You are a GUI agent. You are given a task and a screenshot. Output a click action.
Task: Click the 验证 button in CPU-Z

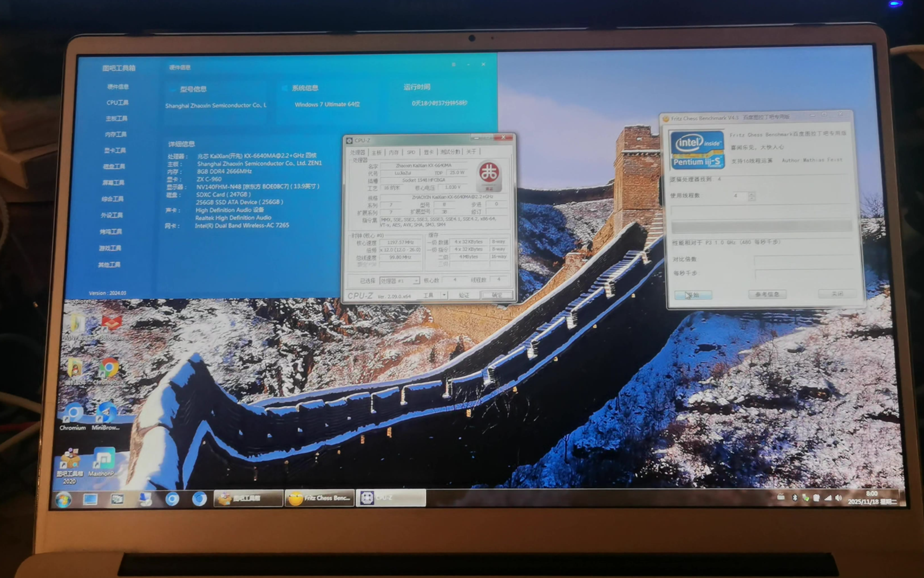click(464, 295)
